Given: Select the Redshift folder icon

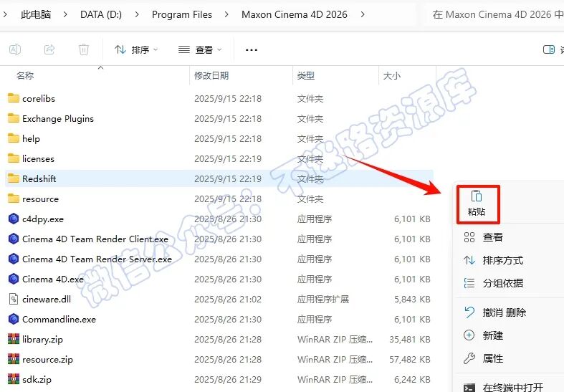Looking at the screenshot, I should [x=14, y=178].
